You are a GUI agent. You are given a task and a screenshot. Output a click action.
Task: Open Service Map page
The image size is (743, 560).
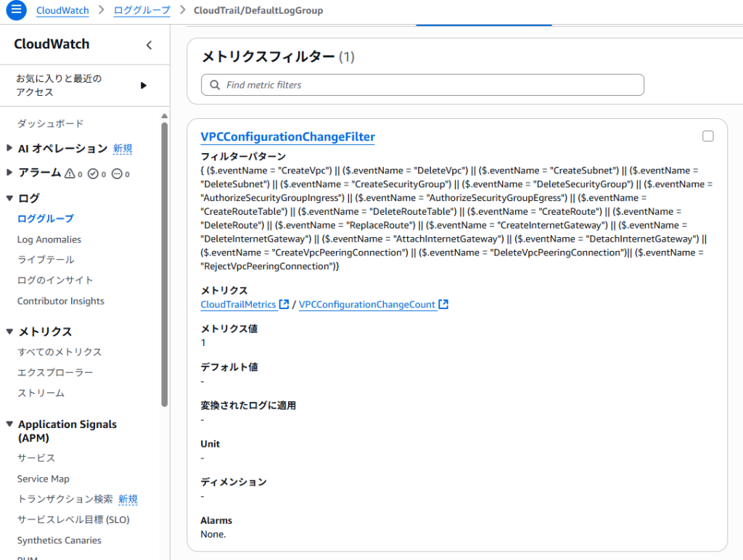(x=43, y=479)
